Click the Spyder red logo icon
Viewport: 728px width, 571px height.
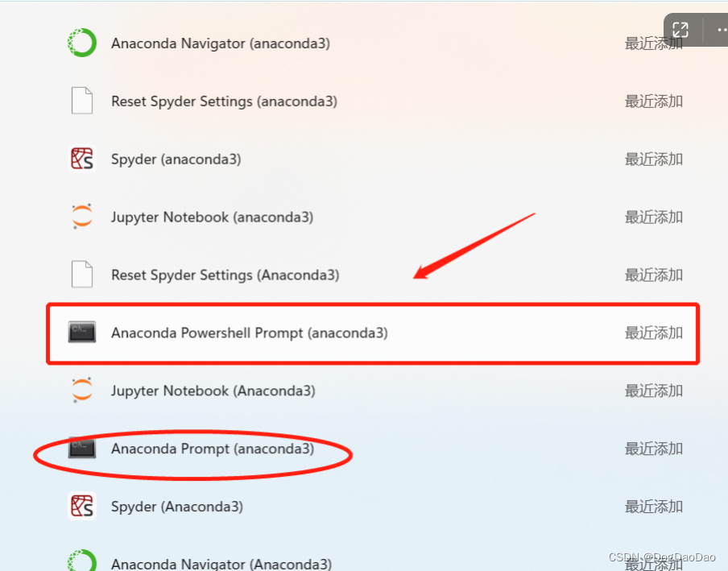(81, 159)
